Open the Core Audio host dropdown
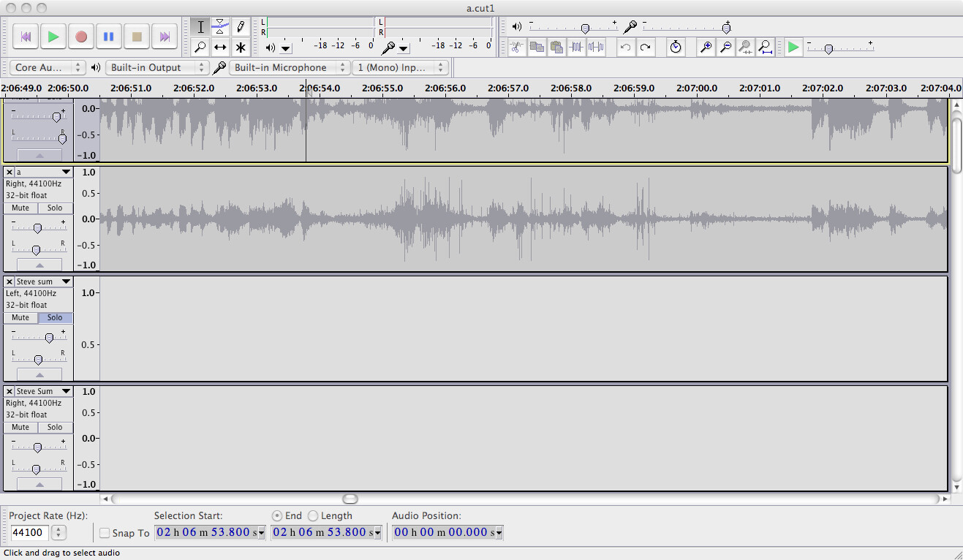This screenshot has height=560, width=963. click(x=48, y=67)
